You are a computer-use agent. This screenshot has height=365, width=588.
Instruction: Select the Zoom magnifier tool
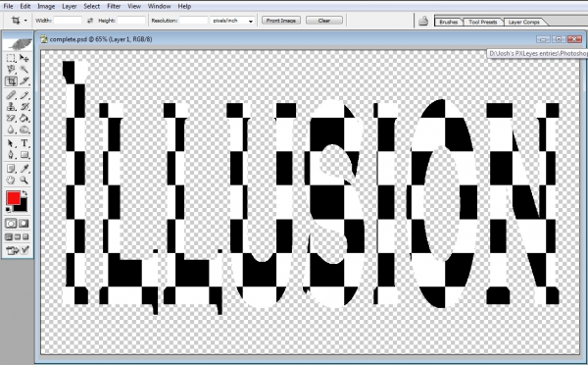pos(24,180)
